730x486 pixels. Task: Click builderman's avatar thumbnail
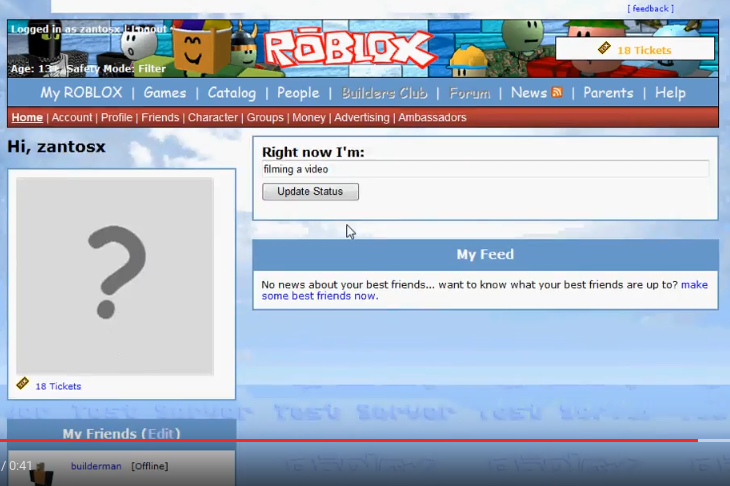pyautogui.click(x=41, y=474)
